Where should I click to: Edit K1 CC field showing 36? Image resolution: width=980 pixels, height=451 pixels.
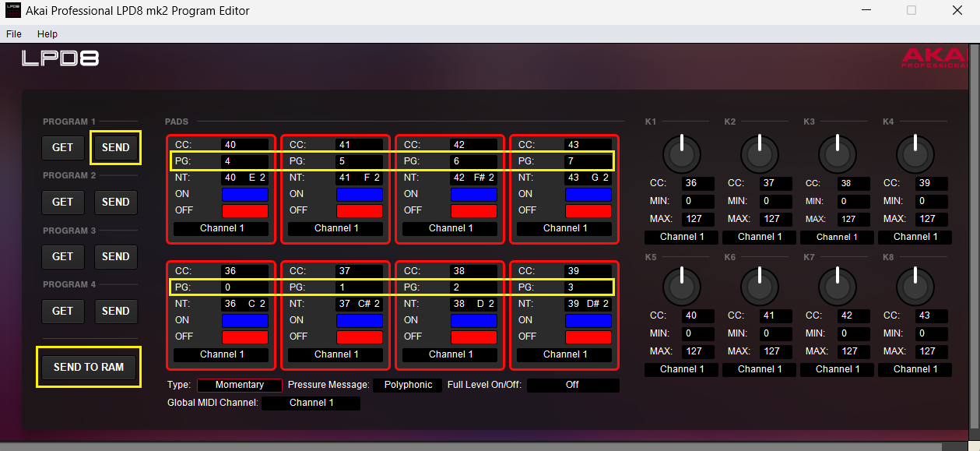coord(697,184)
